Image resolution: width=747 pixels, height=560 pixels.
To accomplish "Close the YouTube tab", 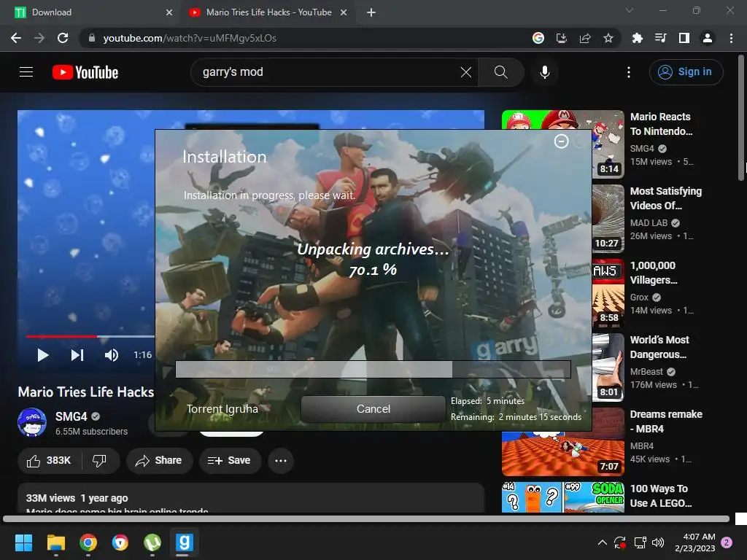I will tap(344, 12).
